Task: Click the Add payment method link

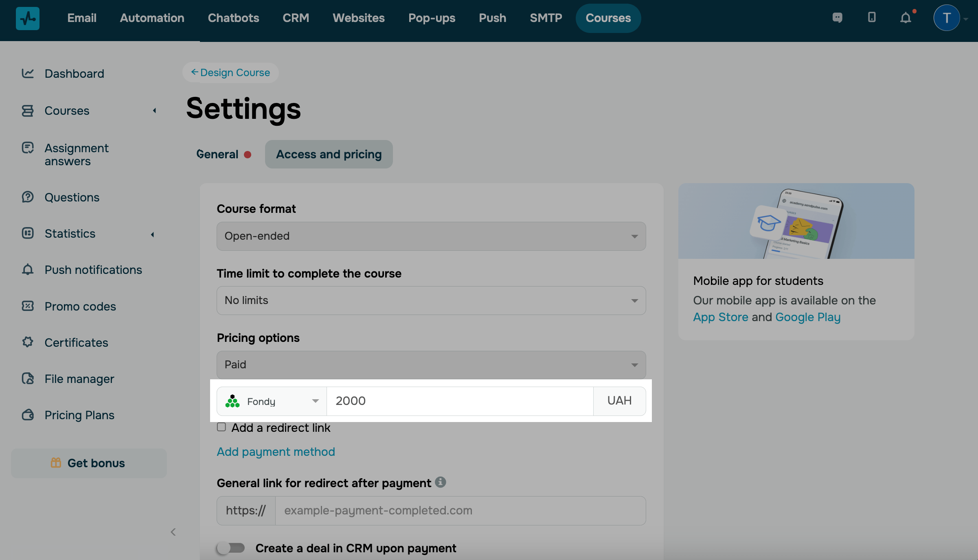Action: pyautogui.click(x=276, y=452)
